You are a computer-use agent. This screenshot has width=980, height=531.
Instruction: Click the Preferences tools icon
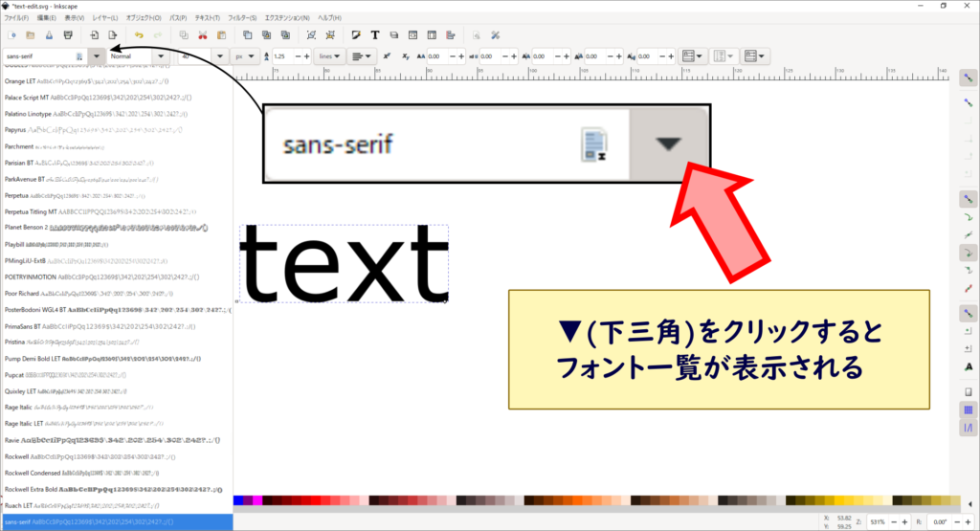click(x=495, y=35)
